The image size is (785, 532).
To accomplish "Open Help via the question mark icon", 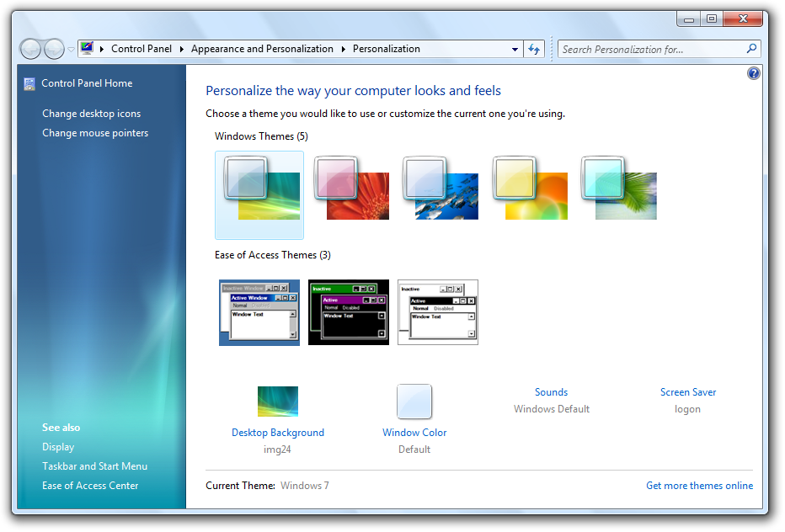I will tap(753, 73).
